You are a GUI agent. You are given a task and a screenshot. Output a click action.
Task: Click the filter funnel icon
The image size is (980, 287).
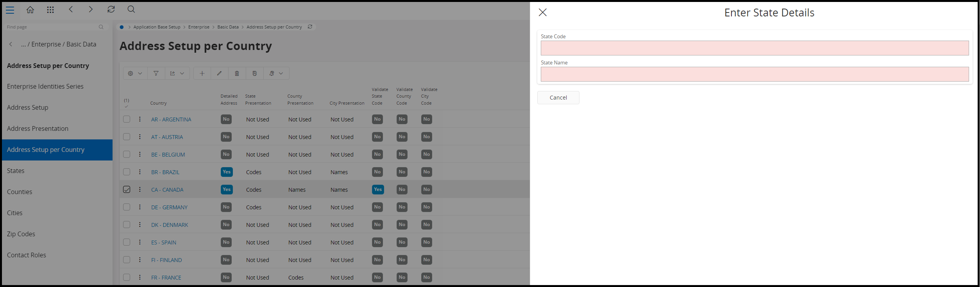156,73
